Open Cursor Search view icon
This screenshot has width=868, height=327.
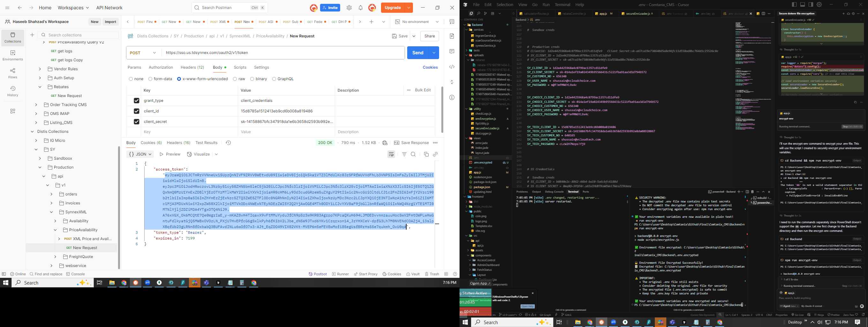[x=478, y=13]
